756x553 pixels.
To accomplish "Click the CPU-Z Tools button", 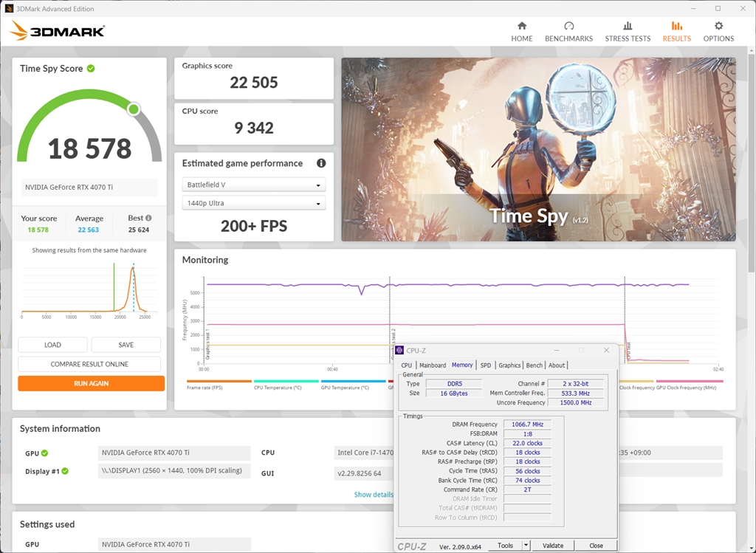I will (505, 546).
